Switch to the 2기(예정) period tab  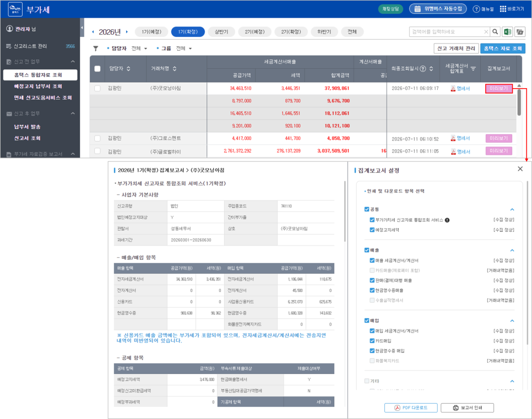[x=254, y=32]
